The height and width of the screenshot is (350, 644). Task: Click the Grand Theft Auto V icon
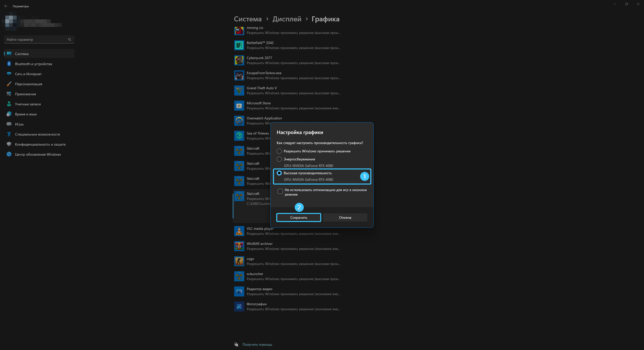tap(239, 91)
